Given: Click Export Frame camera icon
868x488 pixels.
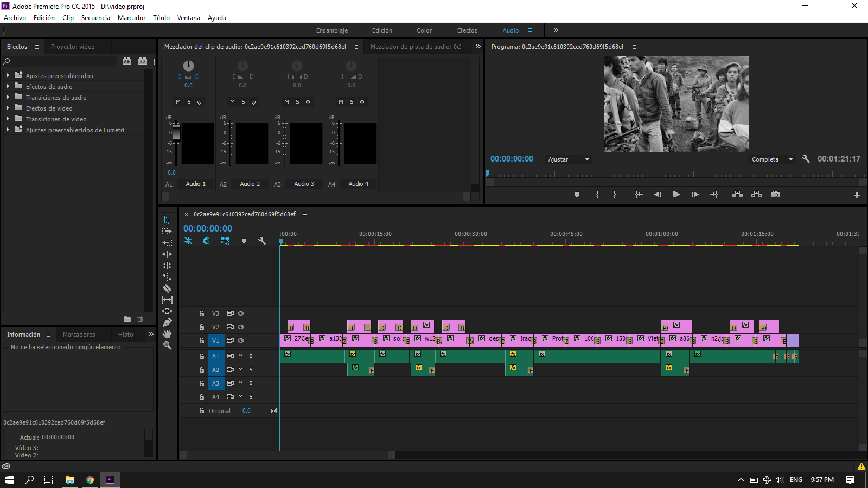Looking at the screenshot, I should (776, 195).
